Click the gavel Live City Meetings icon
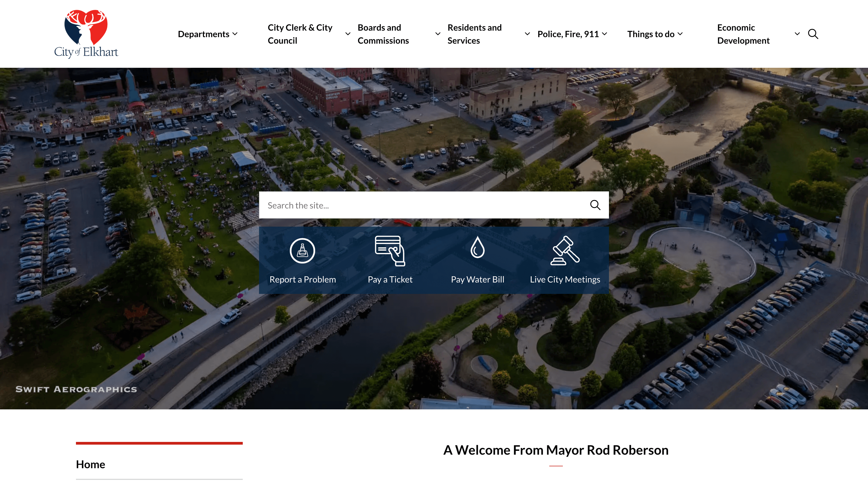The width and height of the screenshot is (868, 488). click(x=565, y=251)
